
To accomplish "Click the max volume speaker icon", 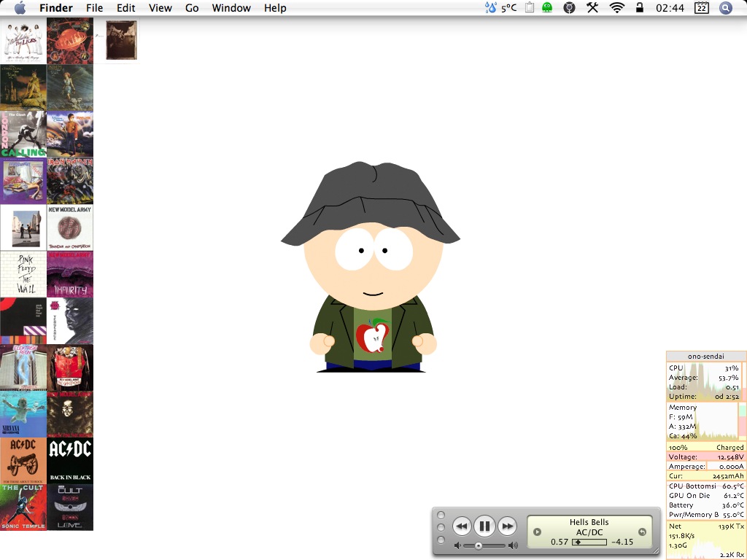I will (x=513, y=545).
